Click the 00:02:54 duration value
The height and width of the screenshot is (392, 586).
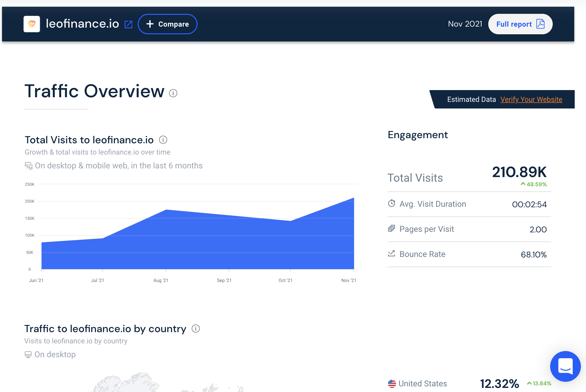click(x=529, y=204)
